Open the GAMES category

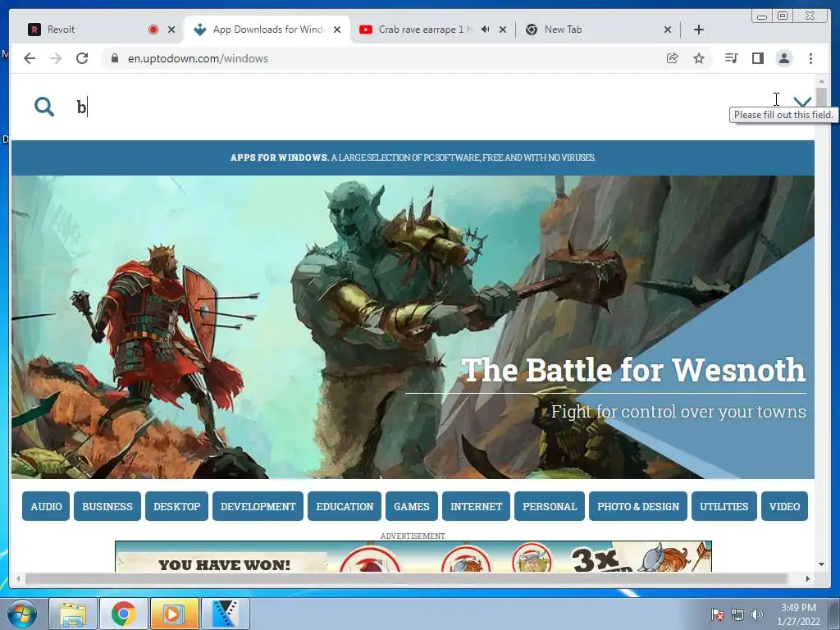(412, 506)
